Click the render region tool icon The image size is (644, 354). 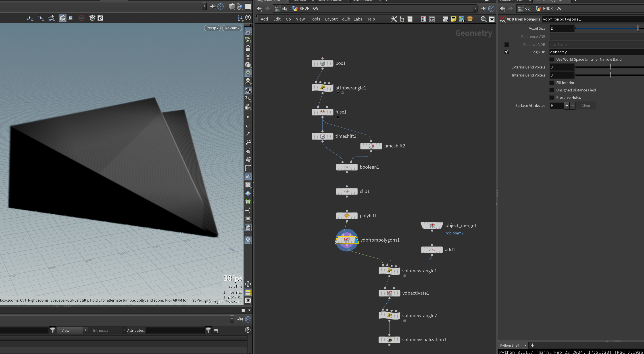[71, 18]
